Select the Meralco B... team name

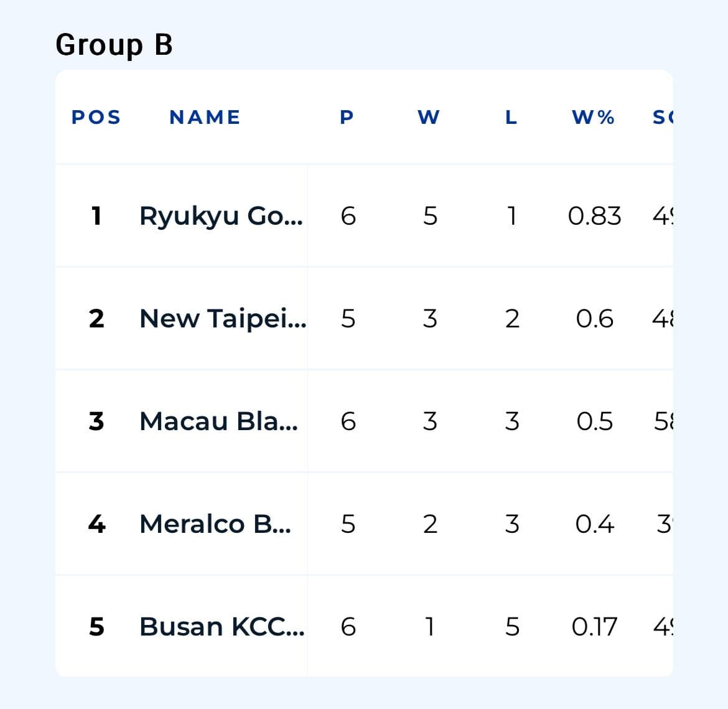[x=215, y=524]
